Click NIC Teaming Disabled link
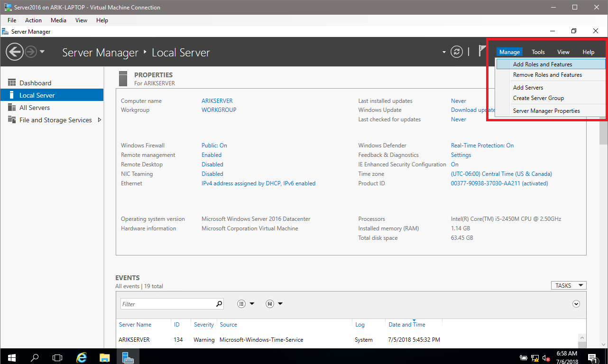The image size is (608, 364). click(212, 174)
